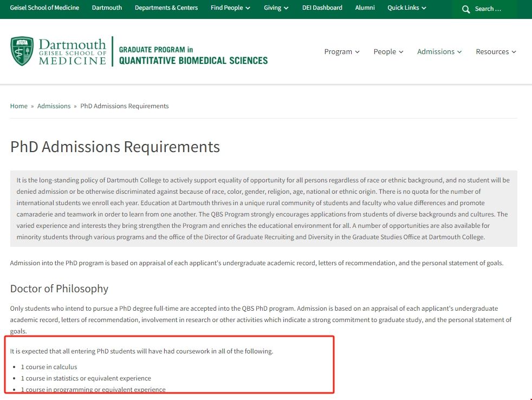Click the Dartmouth shield crest logo

22,51
